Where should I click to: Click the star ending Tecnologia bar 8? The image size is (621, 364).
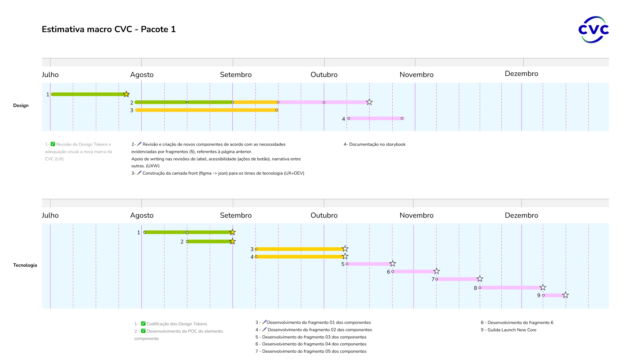543,287
